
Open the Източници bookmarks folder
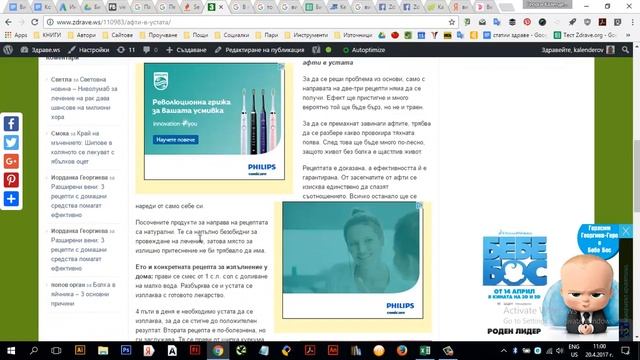coord(353,36)
